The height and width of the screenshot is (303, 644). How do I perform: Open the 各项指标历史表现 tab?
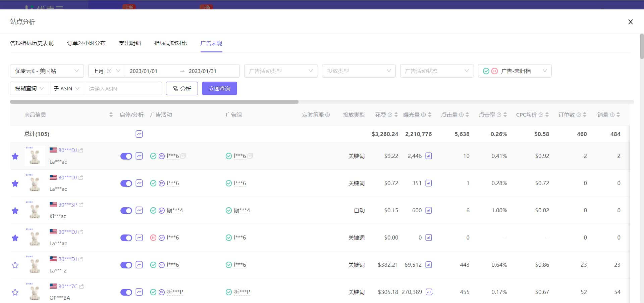click(32, 43)
